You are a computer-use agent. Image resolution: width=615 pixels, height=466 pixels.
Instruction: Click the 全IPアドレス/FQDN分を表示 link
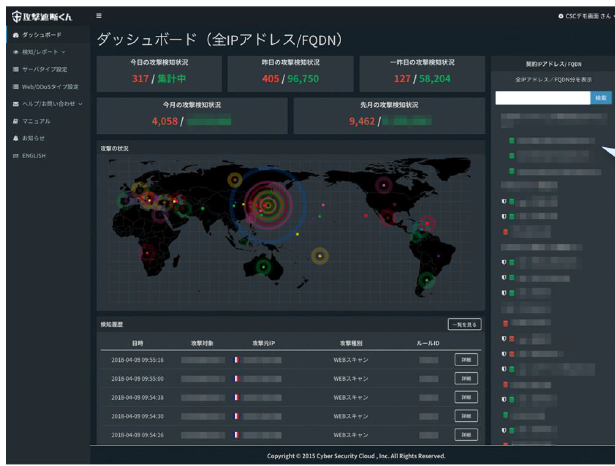[x=553, y=77]
